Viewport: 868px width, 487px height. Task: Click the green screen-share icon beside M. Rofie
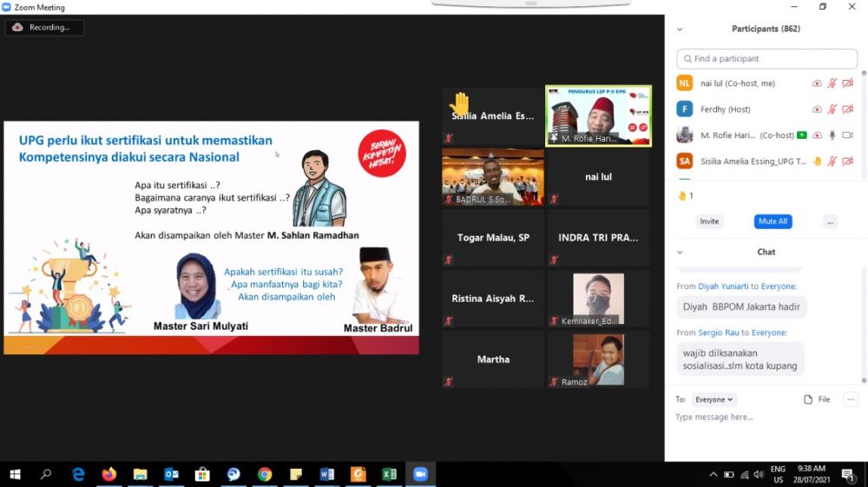click(x=802, y=135)
